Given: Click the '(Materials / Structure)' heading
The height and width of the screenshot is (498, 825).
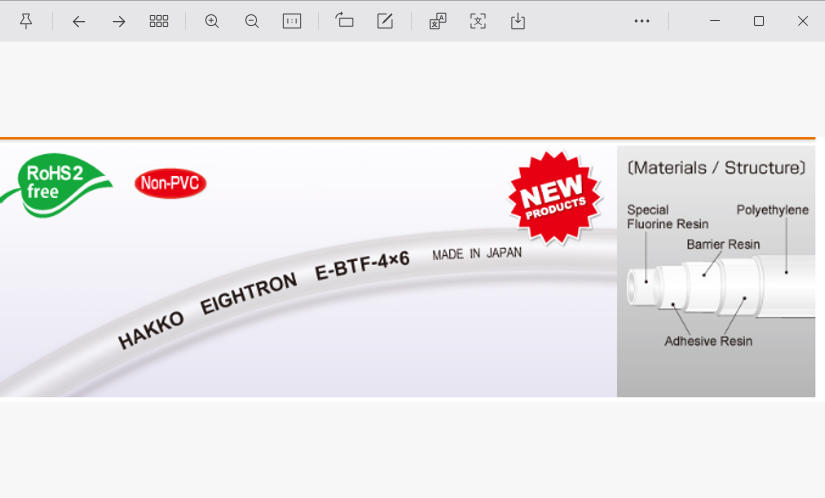Looking at the screenshot, I should (716, 168).
